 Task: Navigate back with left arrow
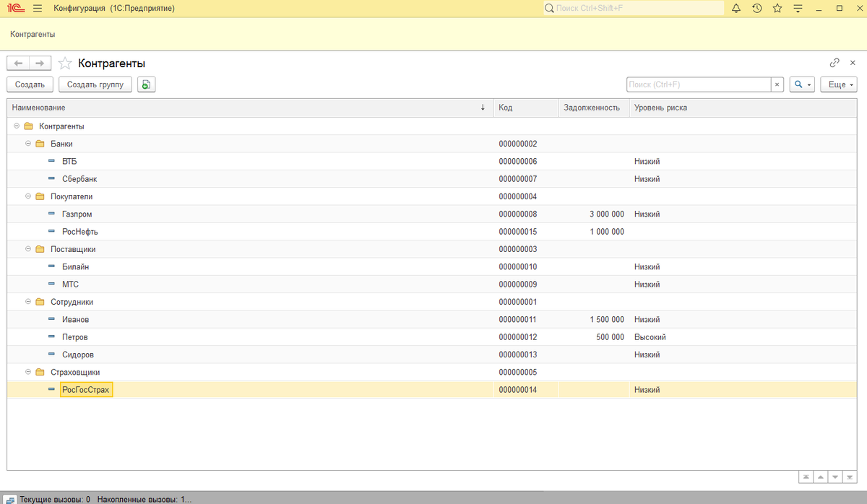(18, 64)
